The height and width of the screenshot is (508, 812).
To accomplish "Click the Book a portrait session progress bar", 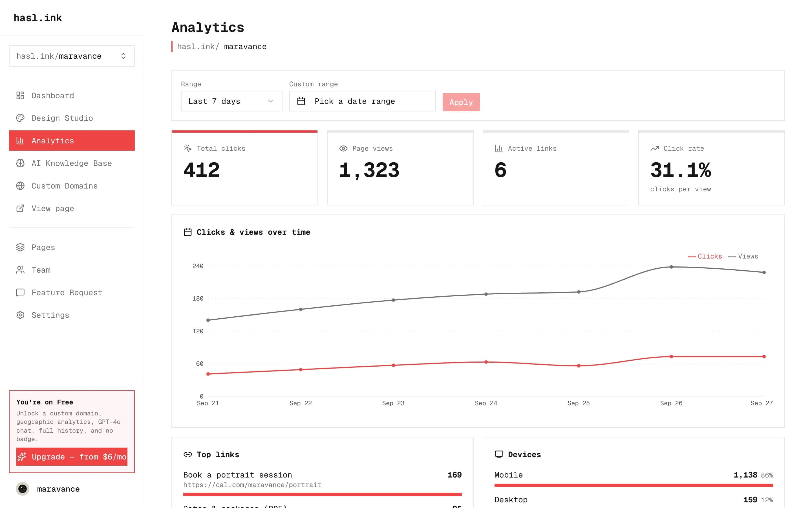I will tap(323, 494).
